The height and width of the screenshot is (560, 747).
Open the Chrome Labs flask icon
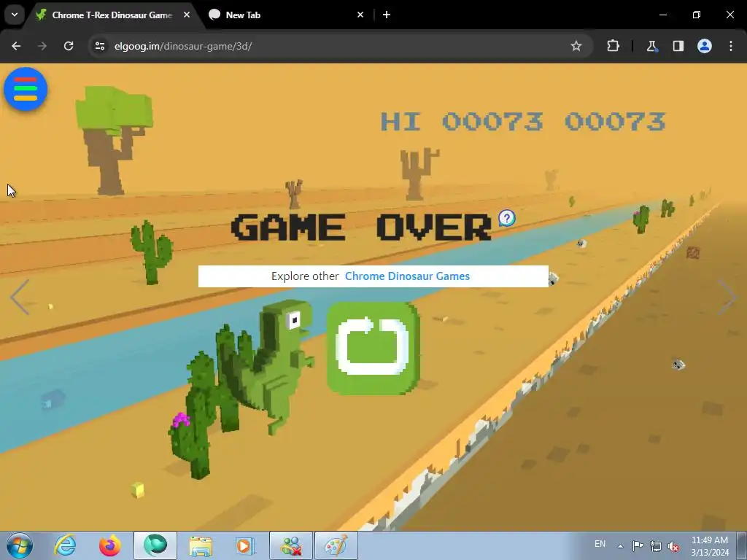point(651,46)
